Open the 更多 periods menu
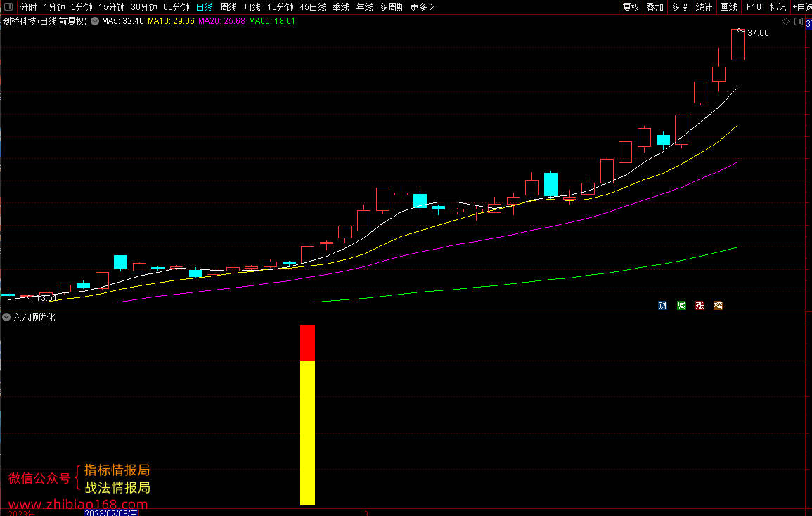The height and width of the screenshot is (516, 812). [x=422, y=7]
